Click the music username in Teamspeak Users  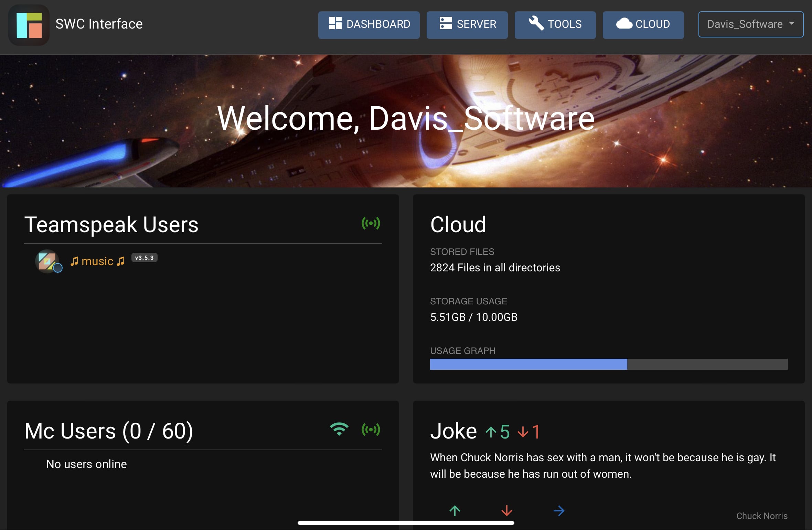tap(97, 261)
